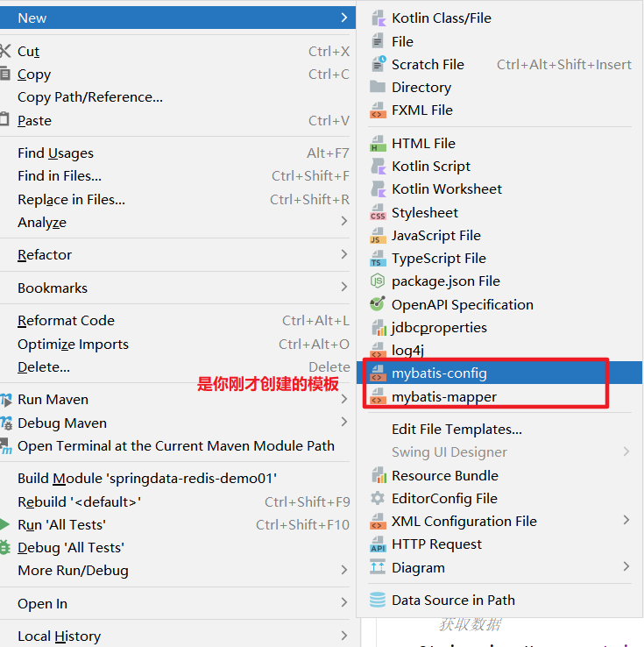Click the package.json File icon
Viewport: 644px width, 647px height.
[x=378, y=281]
